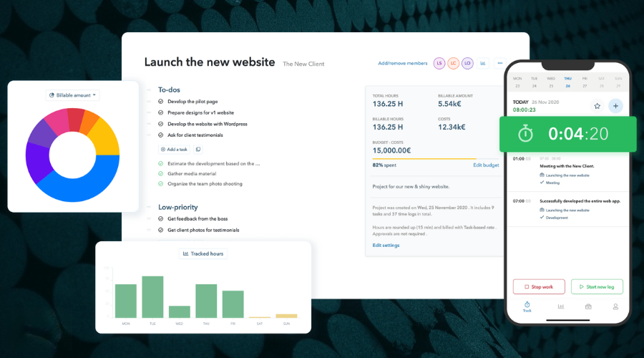Click the LS member avatar

point(439,63)
